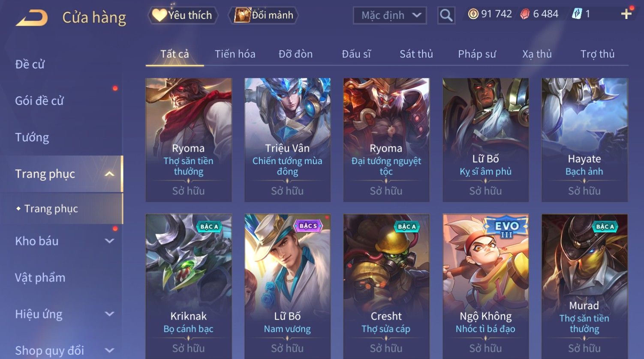The image size is (644, 359).
Task: Open the Mặc định sort dropdown
Action: [390, 15]
